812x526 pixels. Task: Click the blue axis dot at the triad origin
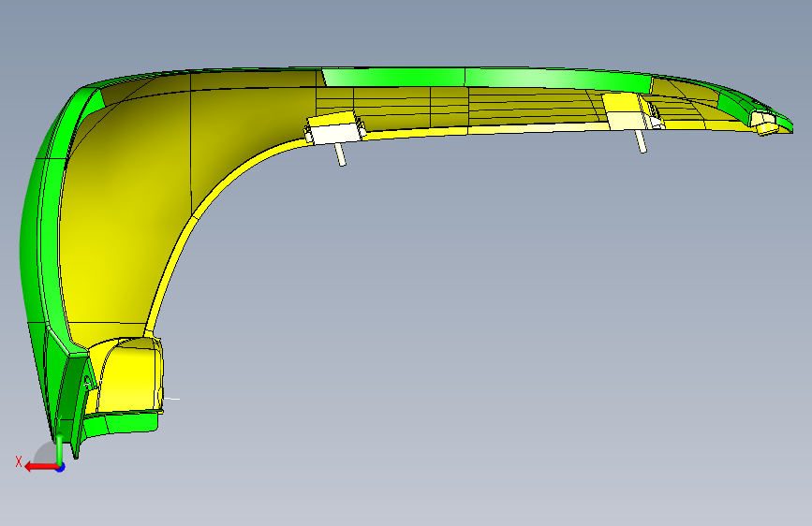tap(61, 467)
